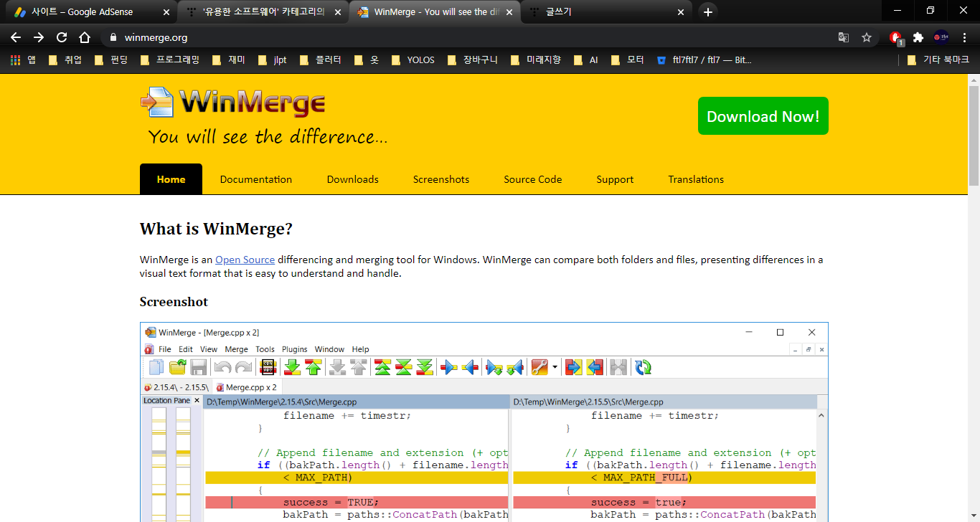The image size is (980, 522).
Task: Click the Google Translate icon in address bar
Action: tap(844, 37)
